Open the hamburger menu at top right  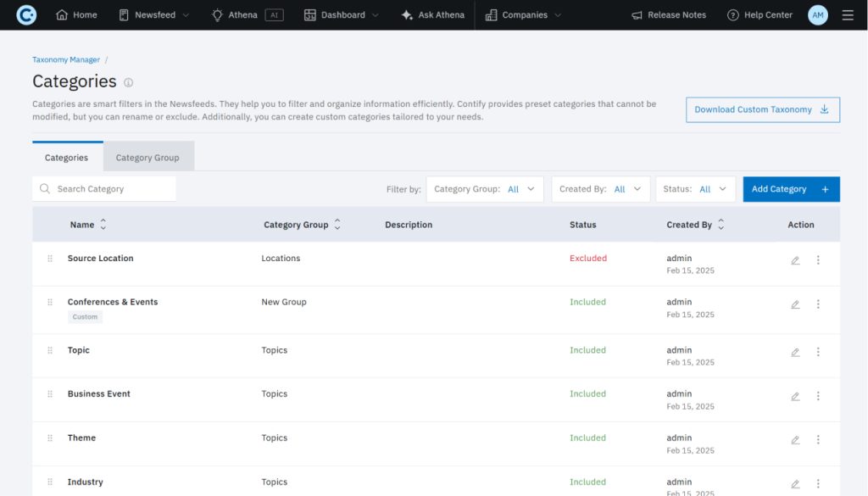coord(847,14)
